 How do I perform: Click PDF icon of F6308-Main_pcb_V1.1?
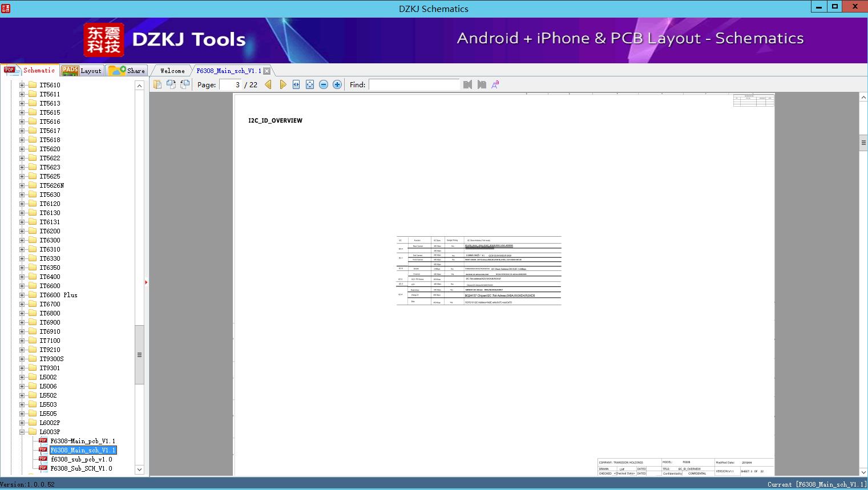click(43, 441)
